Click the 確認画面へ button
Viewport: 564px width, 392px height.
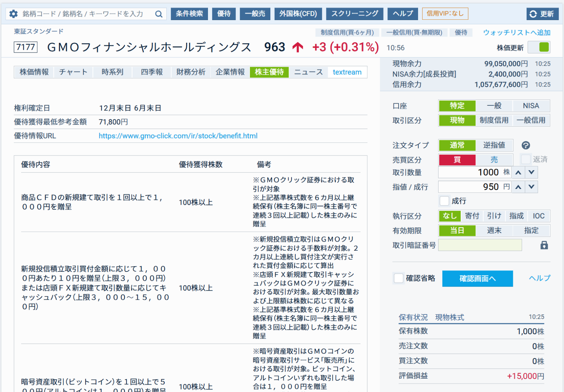(x=477, y=278)
